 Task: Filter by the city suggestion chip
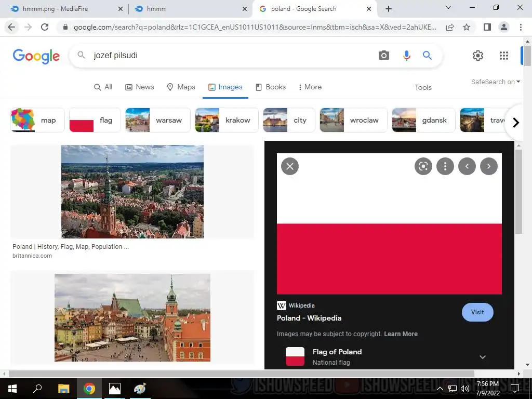pos(289,120)
